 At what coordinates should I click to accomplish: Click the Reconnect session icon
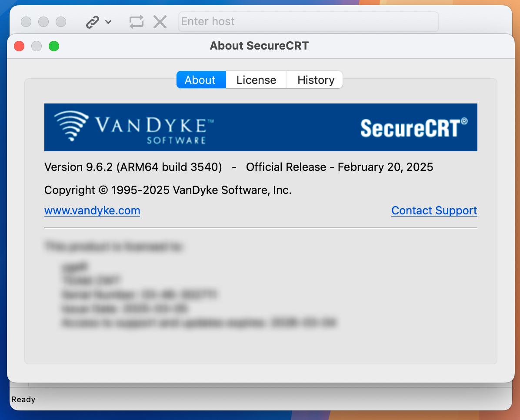tap(136, 21)
